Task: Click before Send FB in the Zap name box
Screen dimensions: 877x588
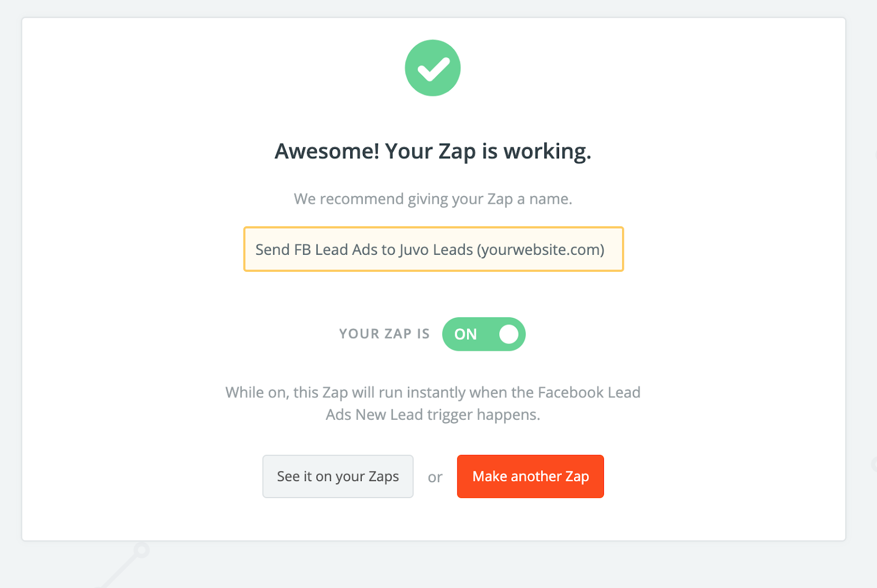Action: (x=255, y=250)
